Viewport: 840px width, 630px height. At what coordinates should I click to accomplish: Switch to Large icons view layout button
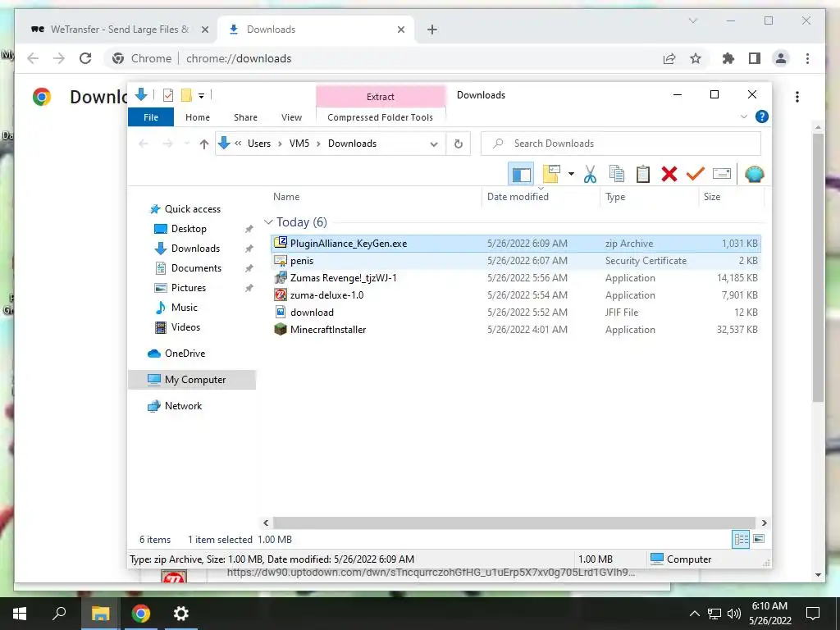(759, 539)
